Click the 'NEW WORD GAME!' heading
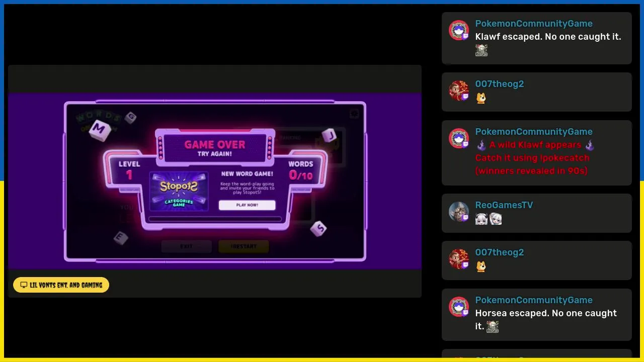Viewport: 644px width, 362px height. tap(247, 174)
